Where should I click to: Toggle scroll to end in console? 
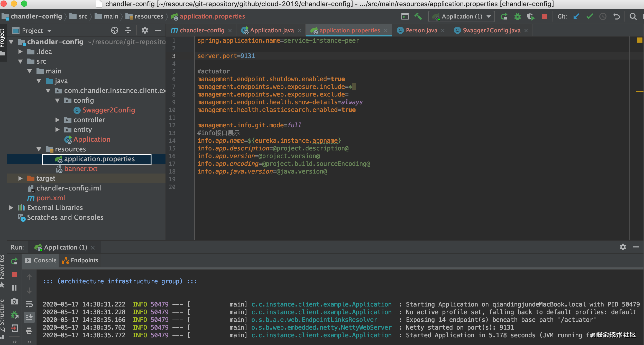(29, 317)
